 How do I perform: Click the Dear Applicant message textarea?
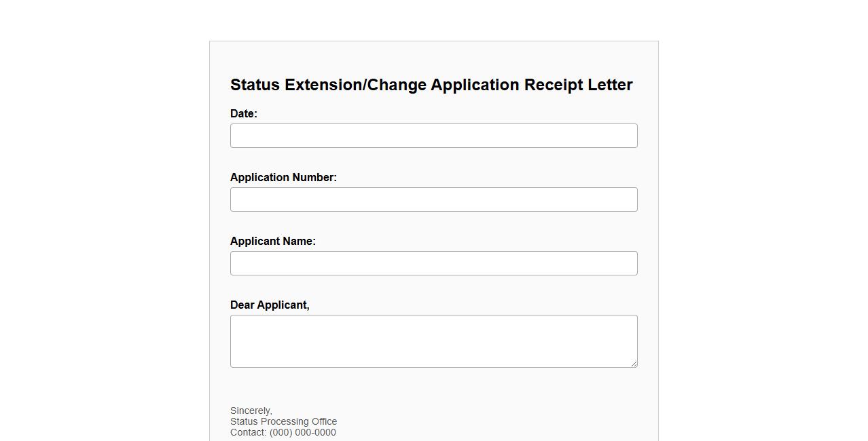(x=433, y=341)
